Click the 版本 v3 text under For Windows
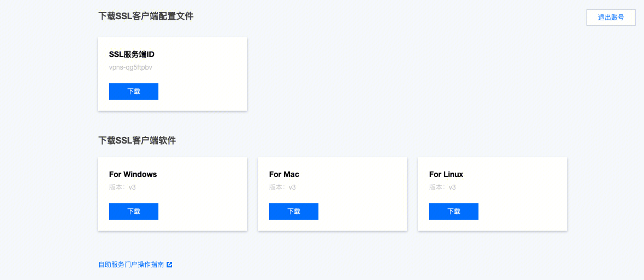The height and width of the screenshot is (280, 644). pos(122,187)
